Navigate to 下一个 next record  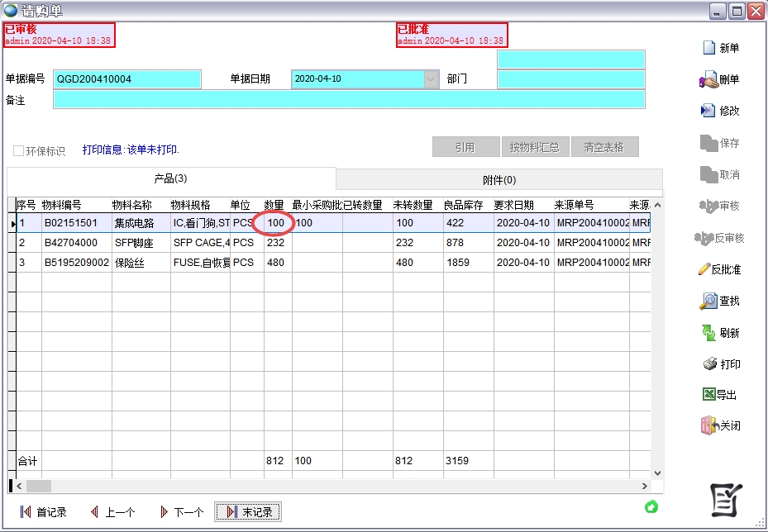tap(180, 512)
